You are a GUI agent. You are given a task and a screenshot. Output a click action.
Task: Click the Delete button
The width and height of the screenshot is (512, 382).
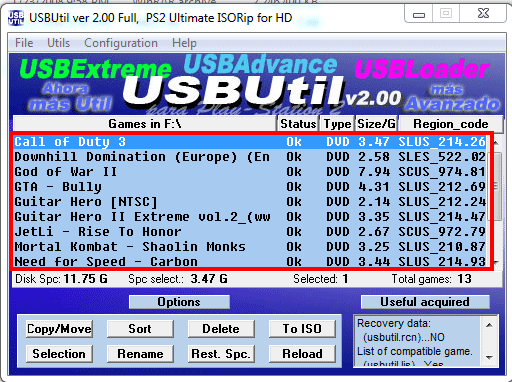(221, 329)
